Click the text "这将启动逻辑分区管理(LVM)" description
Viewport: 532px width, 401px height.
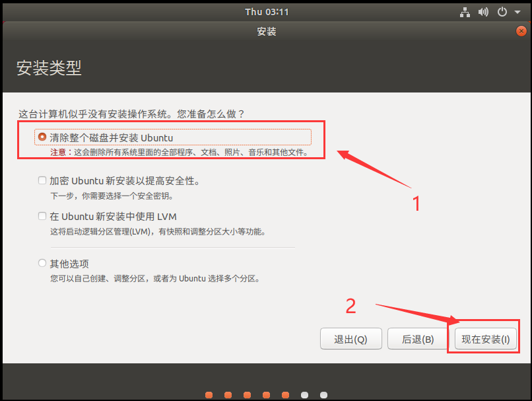tap(100, 232)
